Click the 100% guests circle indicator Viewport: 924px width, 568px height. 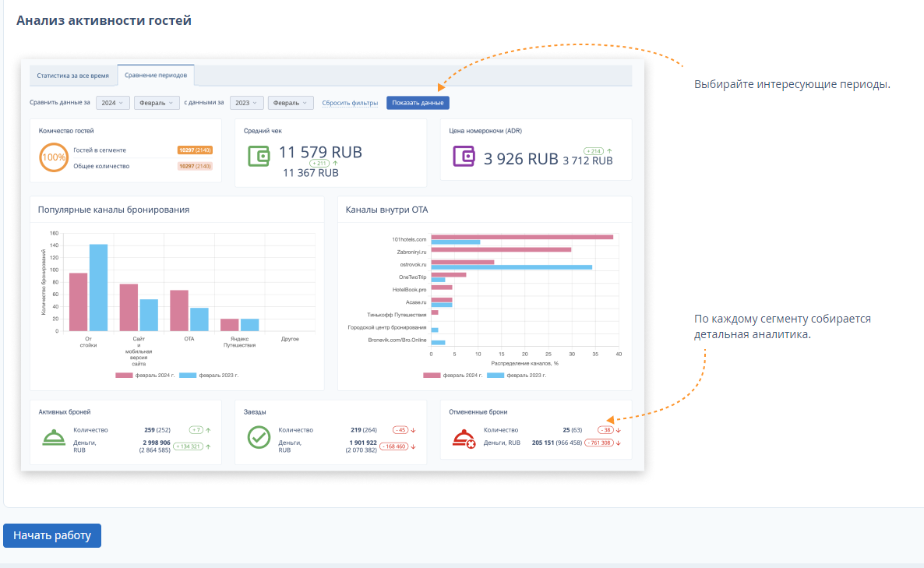(x=54, y=157)
